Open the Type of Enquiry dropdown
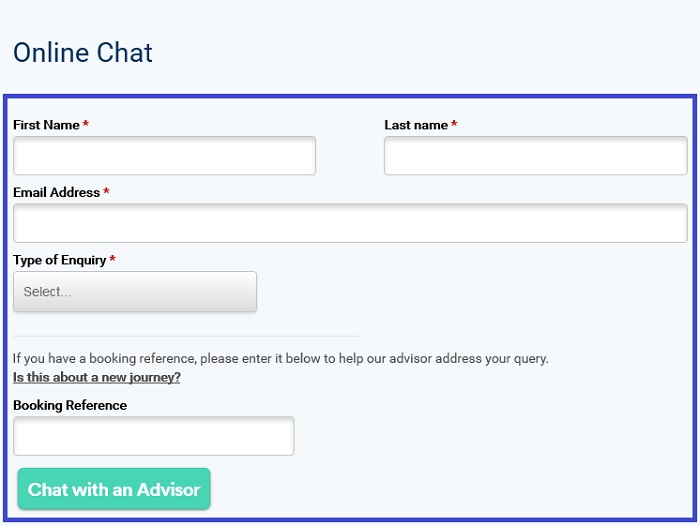This screenshot has width=700, height=526. pyautogui.click(x=135, y=292)
